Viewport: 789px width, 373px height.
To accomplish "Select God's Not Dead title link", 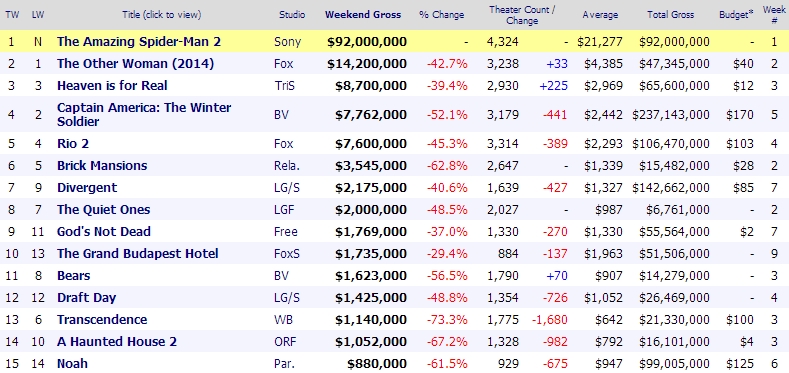I will [104, 232].
